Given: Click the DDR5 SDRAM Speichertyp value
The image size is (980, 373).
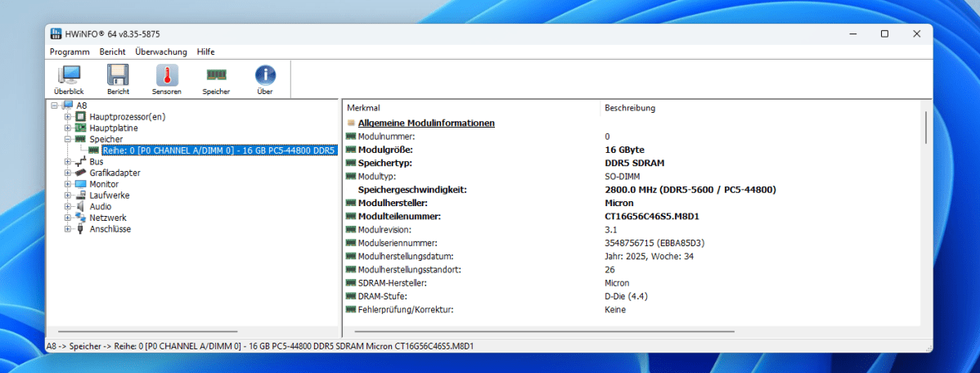Looking at the screenshot, I should [634, 163].
